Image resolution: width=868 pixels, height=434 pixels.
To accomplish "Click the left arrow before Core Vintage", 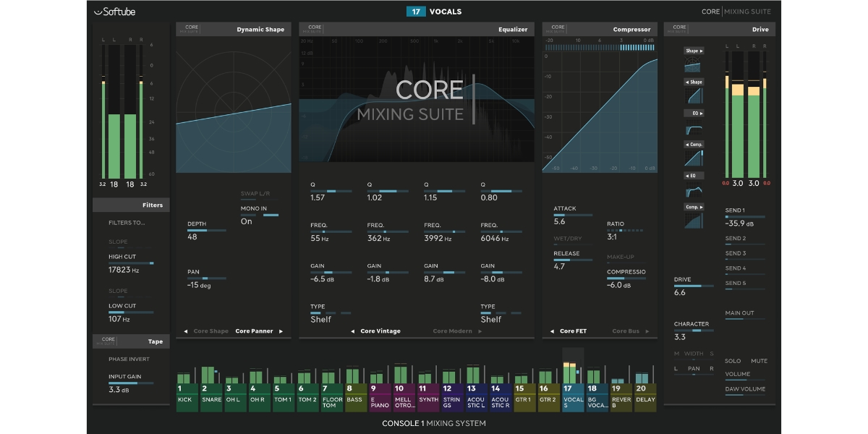I will 353,331.
